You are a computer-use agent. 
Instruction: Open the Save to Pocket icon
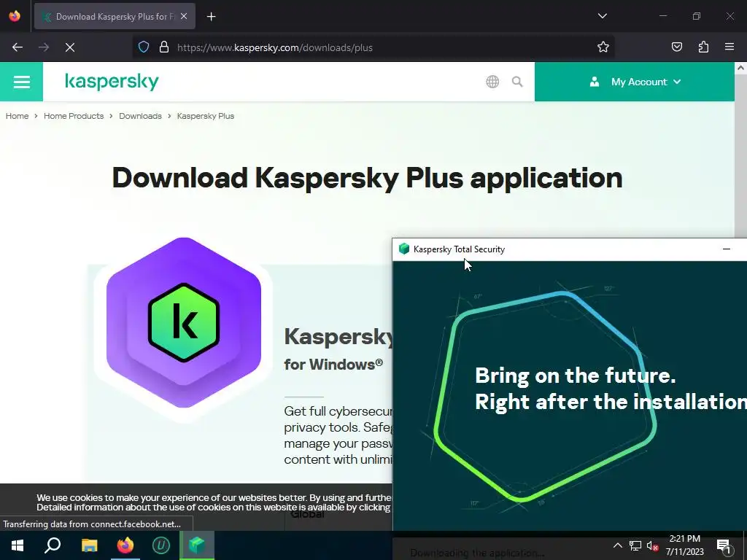click(x=677, y=47)
